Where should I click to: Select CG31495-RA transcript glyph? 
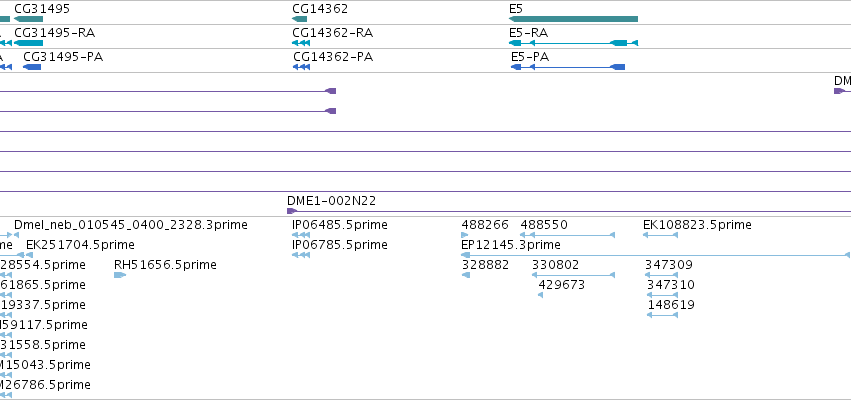pos(28,43)
